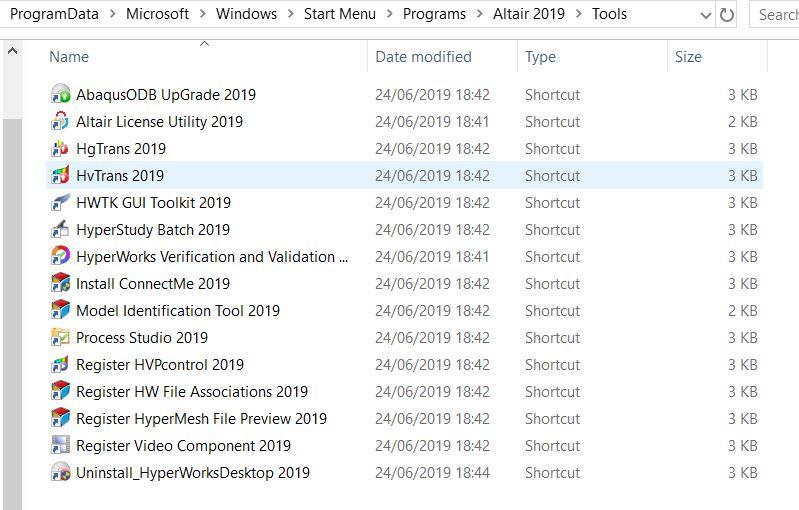Go to the Windows breadcrumb folder
This screenshot has height=510, width=799.
coord(246,14)
